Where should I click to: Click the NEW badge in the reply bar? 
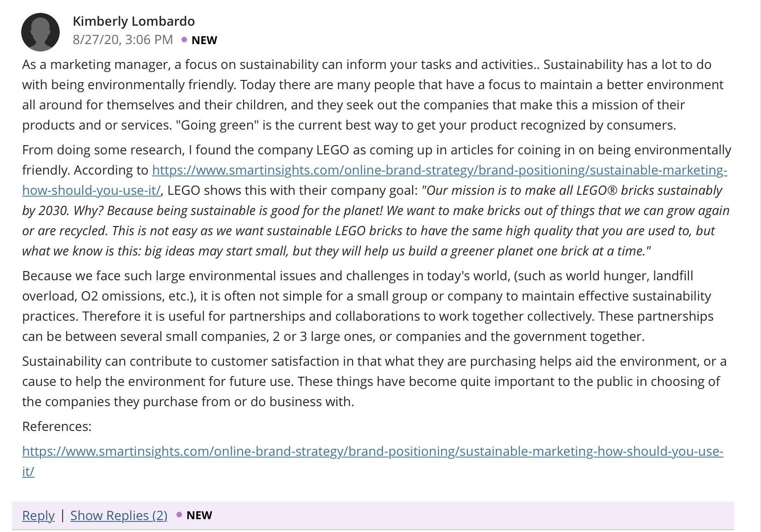(199, 515)
